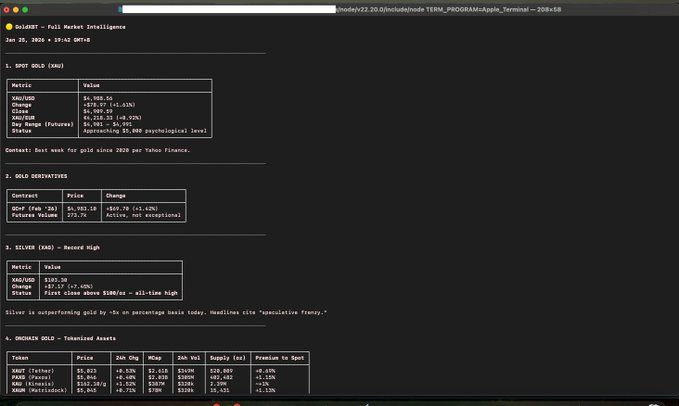Click 'Change' label in spot gold table
The image size is (679, 406).
(22, 105)
